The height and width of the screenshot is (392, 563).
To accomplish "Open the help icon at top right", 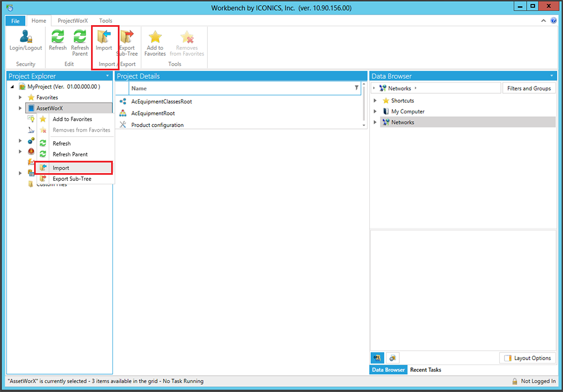I will tap(554, 21).
